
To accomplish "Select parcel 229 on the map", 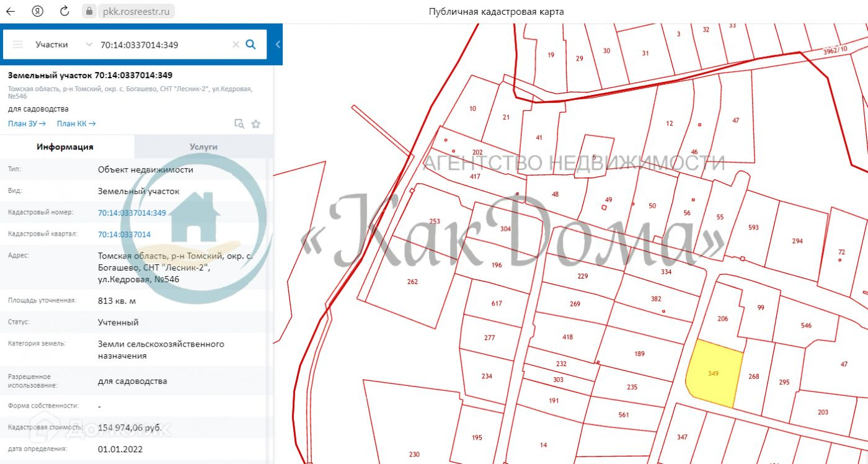I will 582,277.
